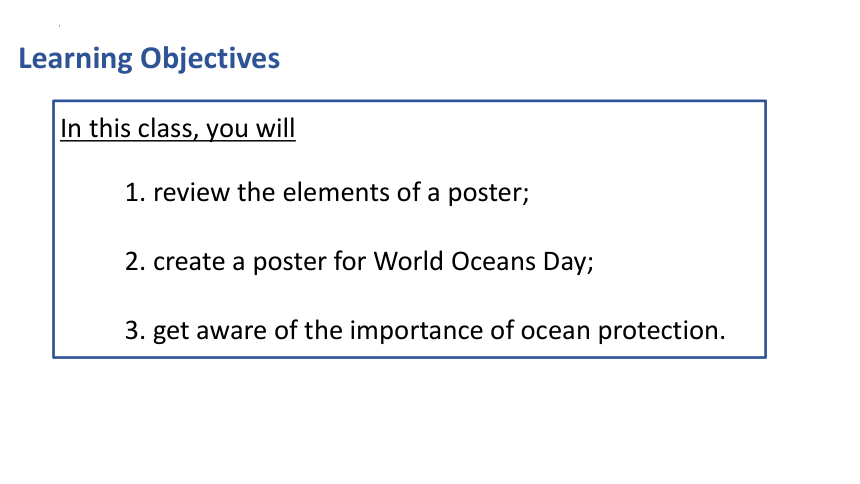
Task: Select the words "World Oceans Day"
Action: [480, 262]
